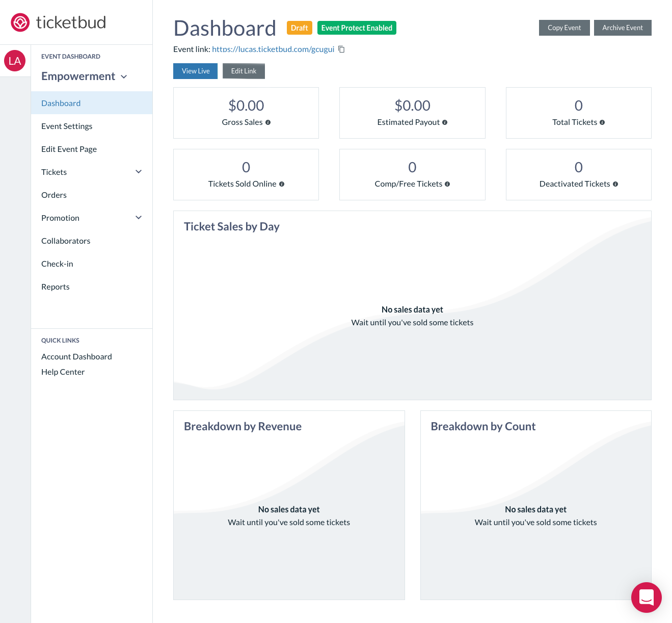Click the Copy Event button
The height and width of the screenshot is (623, 672).
pos(564,28)
